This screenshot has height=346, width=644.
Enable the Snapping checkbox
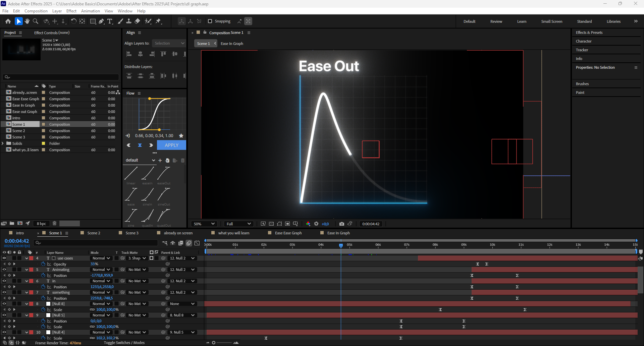[x=210, y=21]
